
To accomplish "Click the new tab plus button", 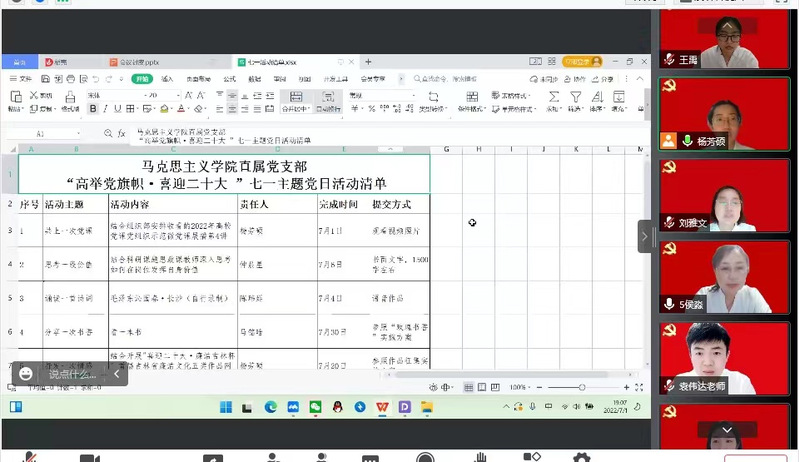I will click(x=368, y=62).
